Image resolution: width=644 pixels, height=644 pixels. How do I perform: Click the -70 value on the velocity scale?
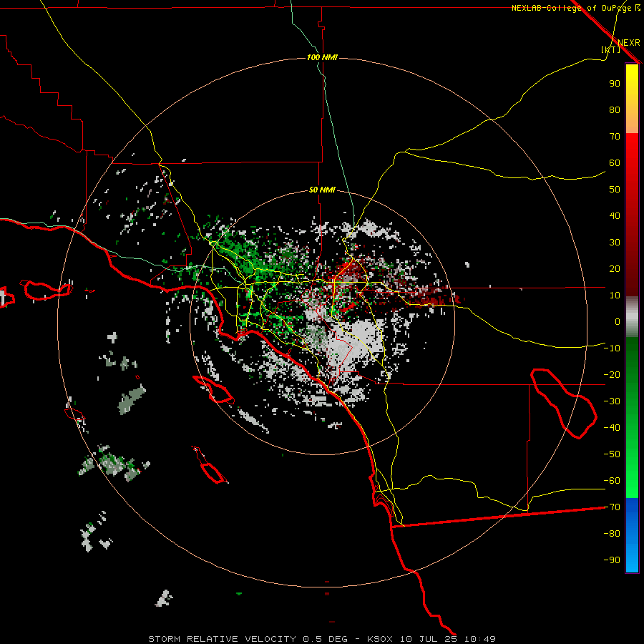point(612,507)
